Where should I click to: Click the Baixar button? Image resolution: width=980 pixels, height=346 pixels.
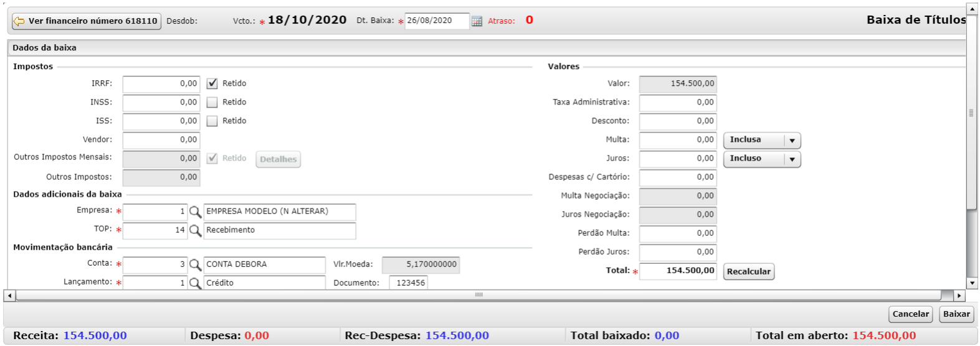(x=956, y=314)
